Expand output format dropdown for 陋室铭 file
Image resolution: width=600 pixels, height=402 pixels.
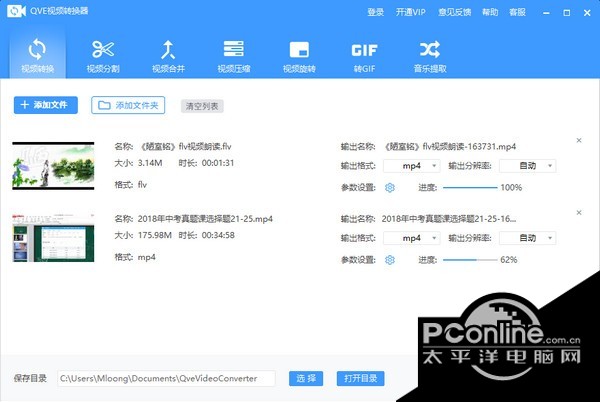point(412,166)
